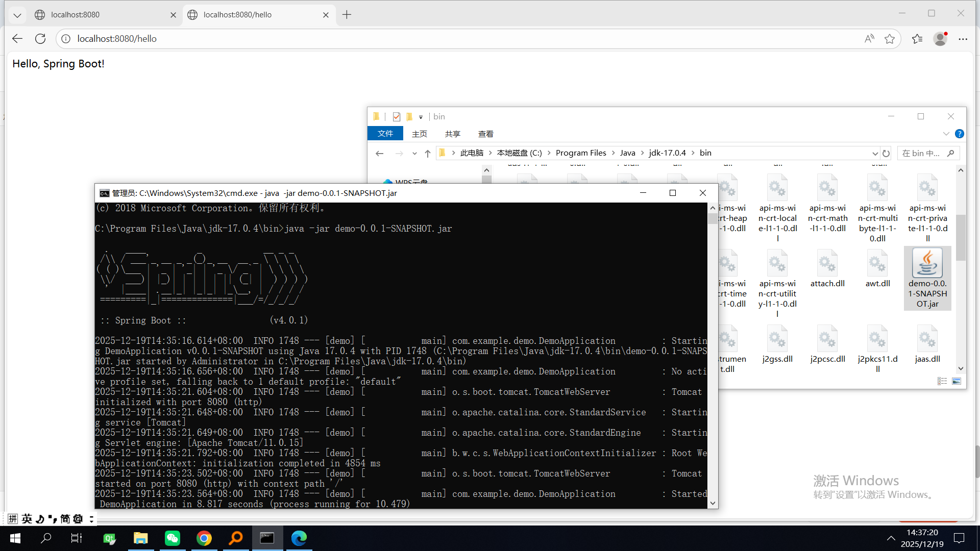The width and height of the screenshot is (980, 551).
Task: Expand the Explorer ribbon chevron
Action: (946, 134)
